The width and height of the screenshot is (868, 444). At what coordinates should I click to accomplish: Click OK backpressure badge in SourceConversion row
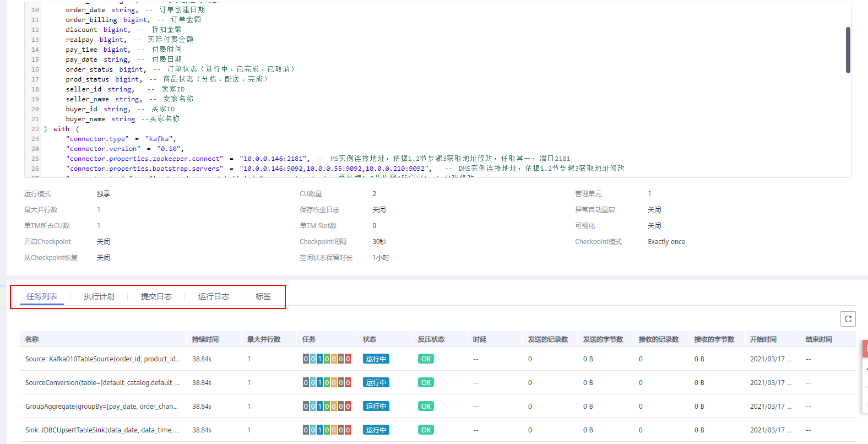(x=426, y=383)
